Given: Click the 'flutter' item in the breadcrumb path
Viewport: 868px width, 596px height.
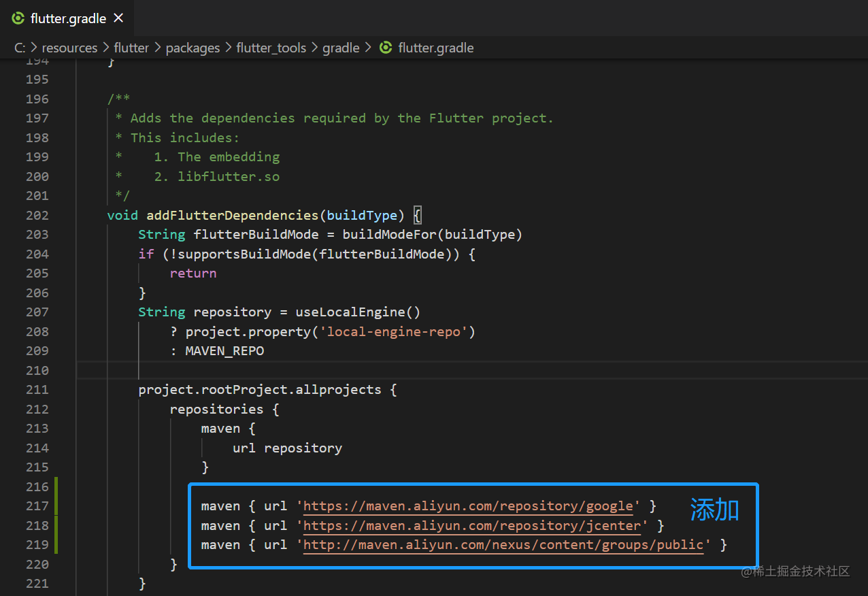Looking at the screenshot, I should (x=131, y=48).
